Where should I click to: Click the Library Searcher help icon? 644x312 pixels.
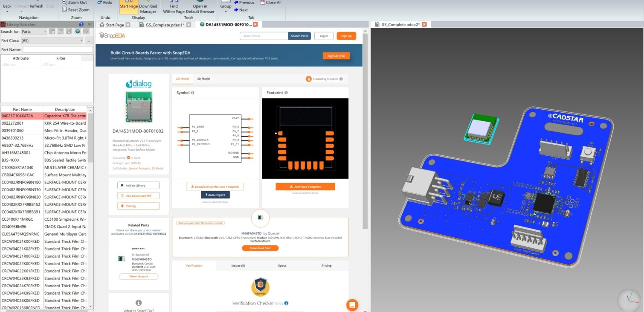(81, 24)
